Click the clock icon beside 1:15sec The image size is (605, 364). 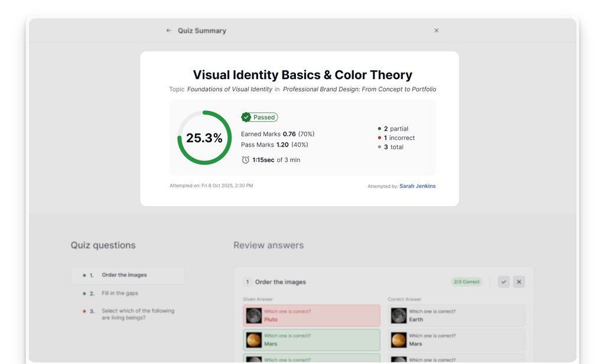click(x=245, y=160)
